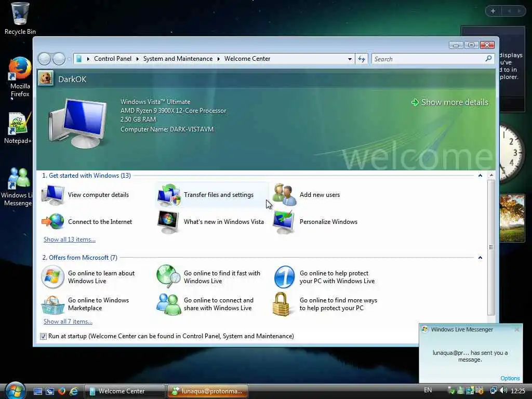Viewport: 532px width, 399px height.
Task: Open connect and share with Windows Live icon
Action: (169, 304)
